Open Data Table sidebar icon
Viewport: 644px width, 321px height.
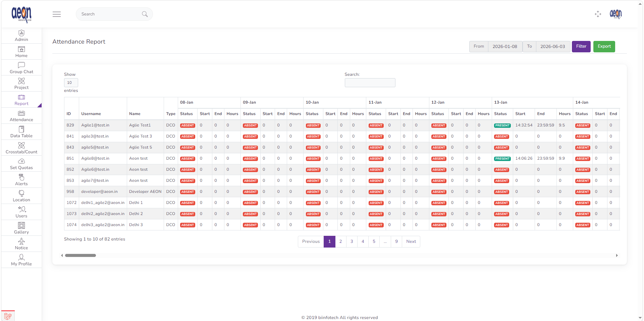pyautogui.click(x=21, y=129)
